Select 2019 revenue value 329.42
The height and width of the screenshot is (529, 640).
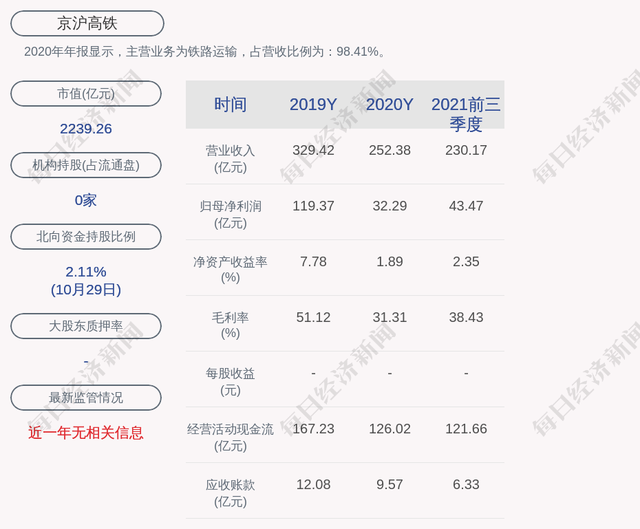click(313, 151)
